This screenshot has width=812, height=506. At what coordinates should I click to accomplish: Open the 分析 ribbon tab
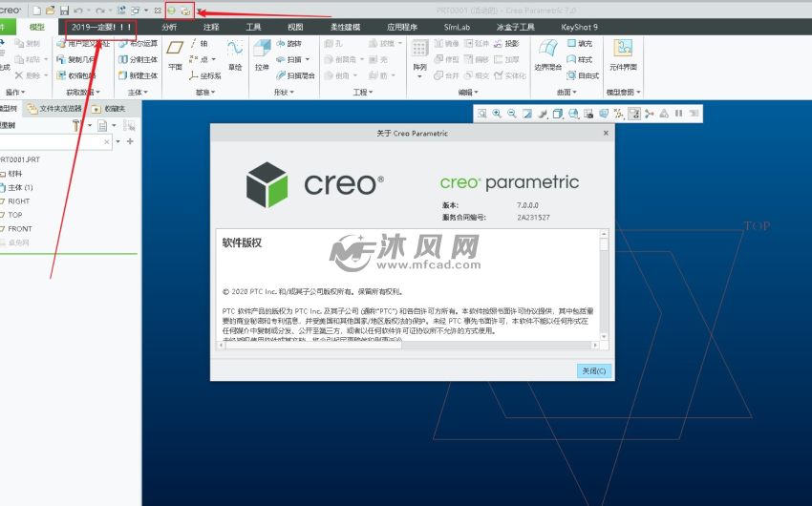[x=169, y=27]
